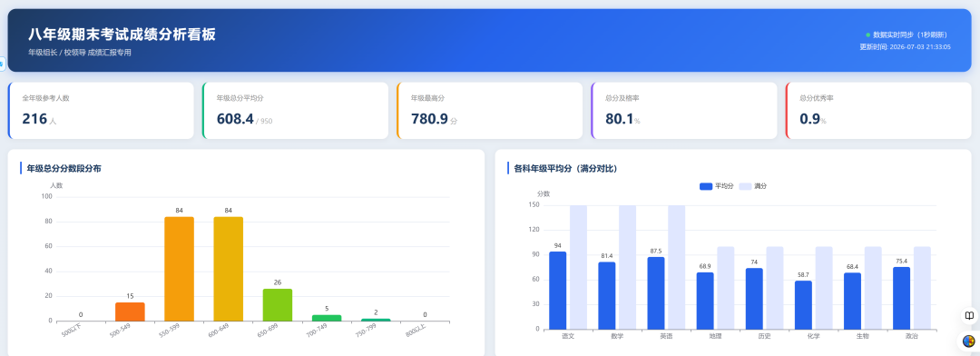Viewport: 980px width, 356px height.
Task: Click the 语文 full-score light bar
Action: click(578, 267)
